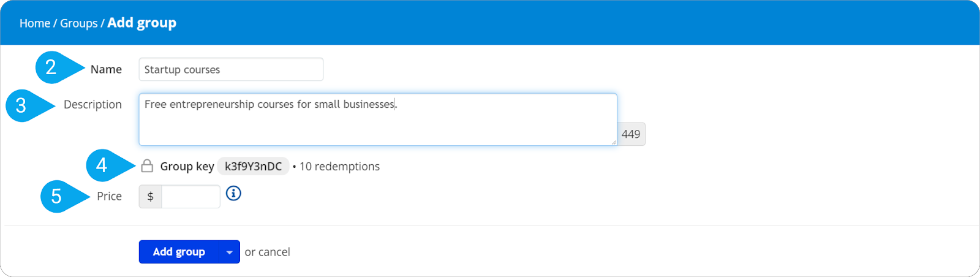
Task: Select the group key code k3f9Y3nDC
Action: (254, 166)
